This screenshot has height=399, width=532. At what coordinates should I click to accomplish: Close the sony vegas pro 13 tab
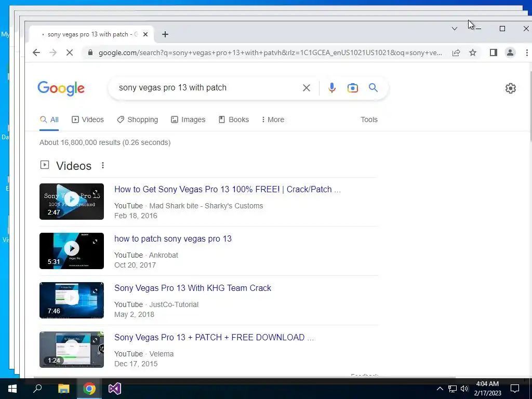click(x=145, y=34)
